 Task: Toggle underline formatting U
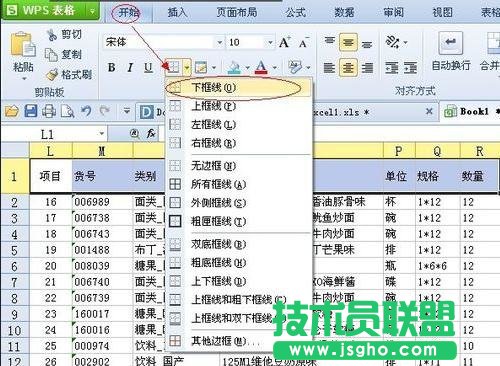pyautogui.click(x=148, y=68)
